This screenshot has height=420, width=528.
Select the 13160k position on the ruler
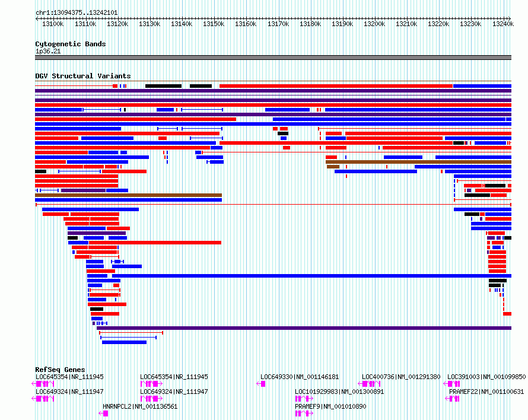tap(246, 24)
